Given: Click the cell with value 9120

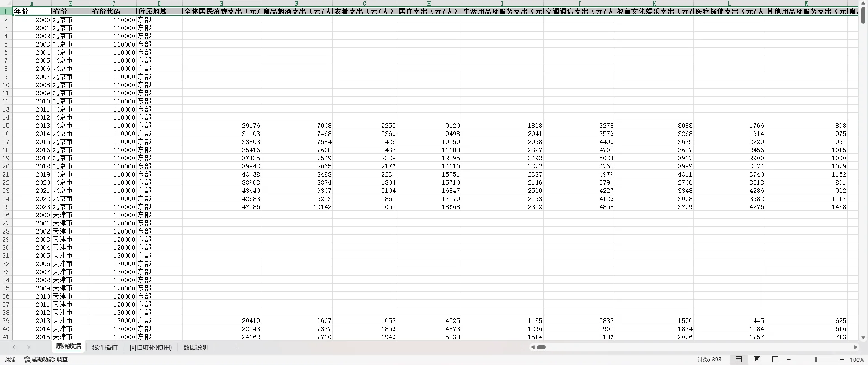Looking at the screenshot, I should [x=429, y=126].
